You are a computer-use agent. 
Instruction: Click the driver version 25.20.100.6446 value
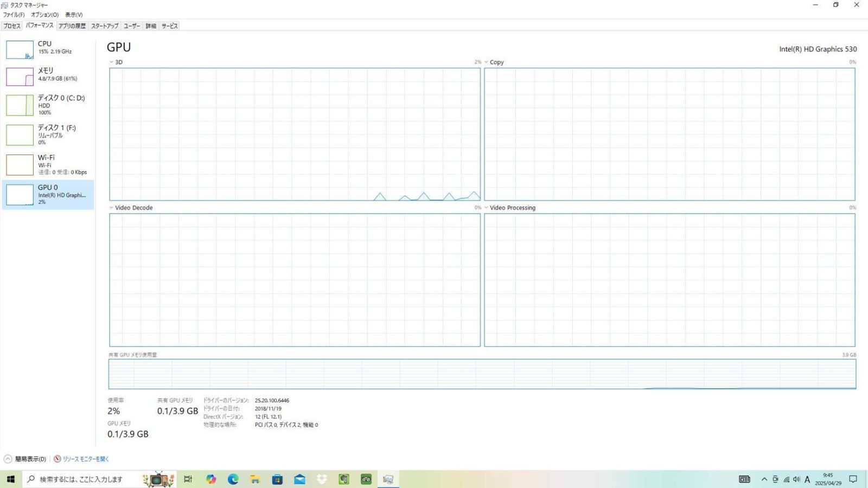point(272,401)
